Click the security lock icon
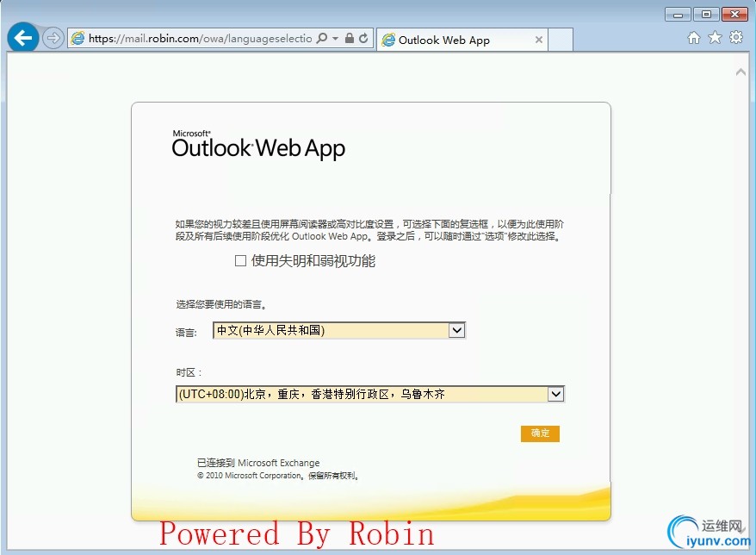Image resolution: width=756 pixels, height=555 pixels. pos(350,38)
